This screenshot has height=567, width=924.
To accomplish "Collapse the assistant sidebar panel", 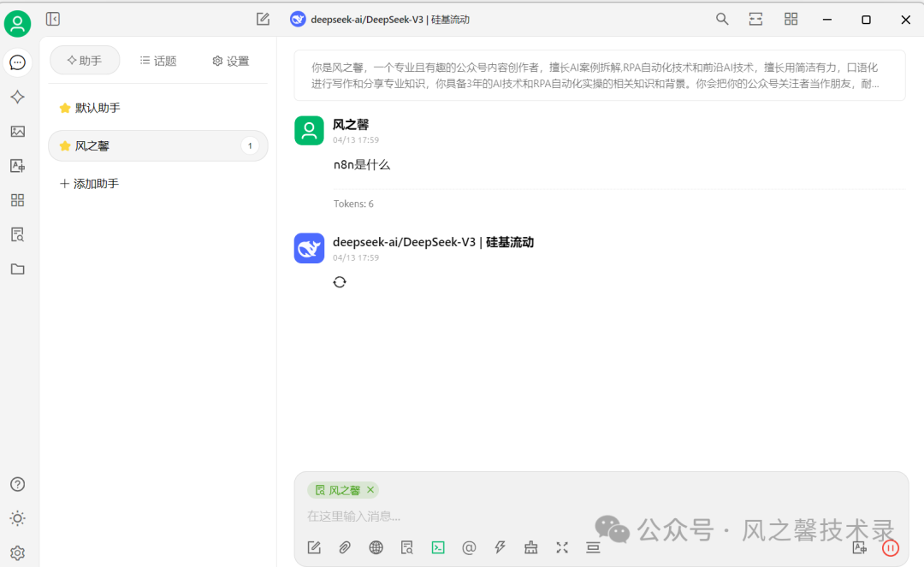I will 53,20.
